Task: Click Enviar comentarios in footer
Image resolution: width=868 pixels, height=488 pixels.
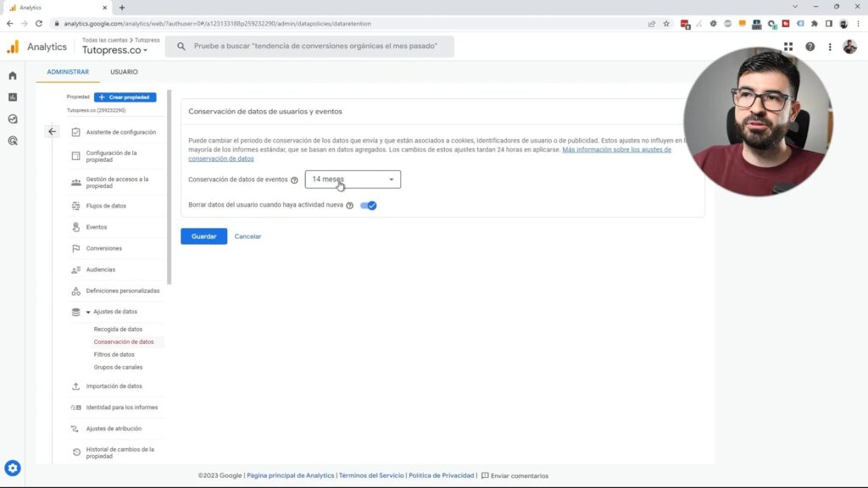Action: tap(515, 475)
